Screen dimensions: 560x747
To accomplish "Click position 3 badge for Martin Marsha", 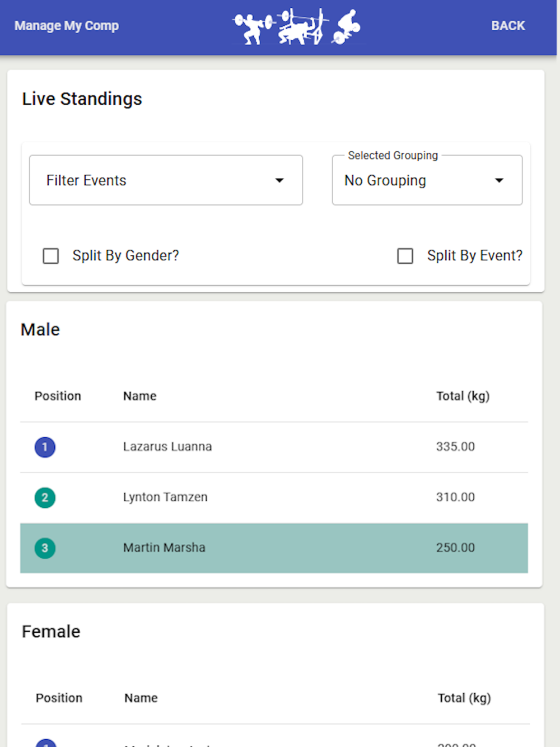I will tap(45, 548).
